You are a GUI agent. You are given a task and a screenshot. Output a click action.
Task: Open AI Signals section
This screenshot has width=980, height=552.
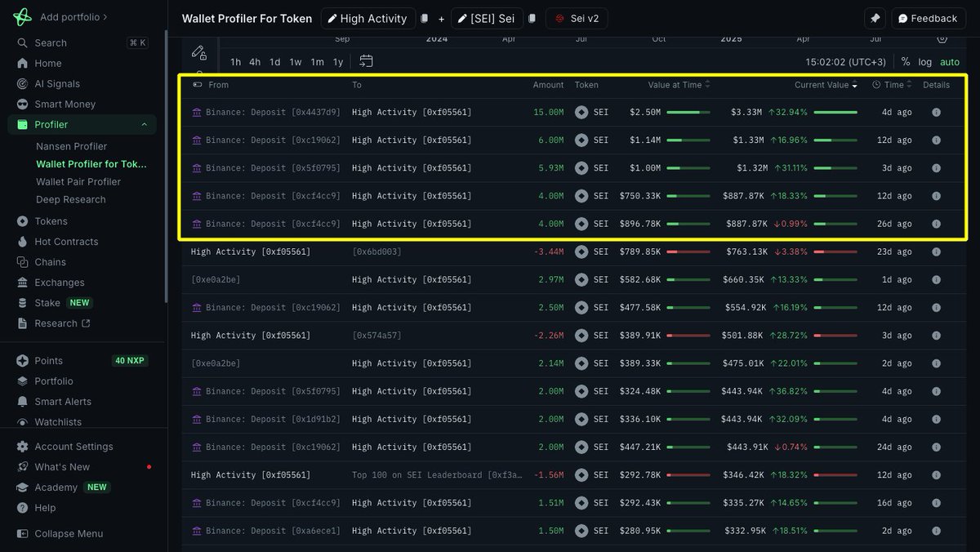57,83
